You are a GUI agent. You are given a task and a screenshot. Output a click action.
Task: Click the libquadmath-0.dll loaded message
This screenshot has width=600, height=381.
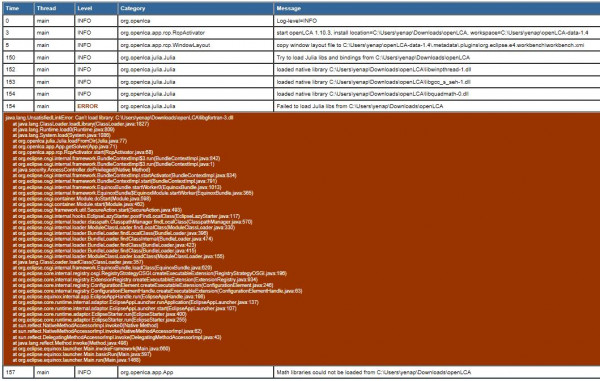pos(437,94)
